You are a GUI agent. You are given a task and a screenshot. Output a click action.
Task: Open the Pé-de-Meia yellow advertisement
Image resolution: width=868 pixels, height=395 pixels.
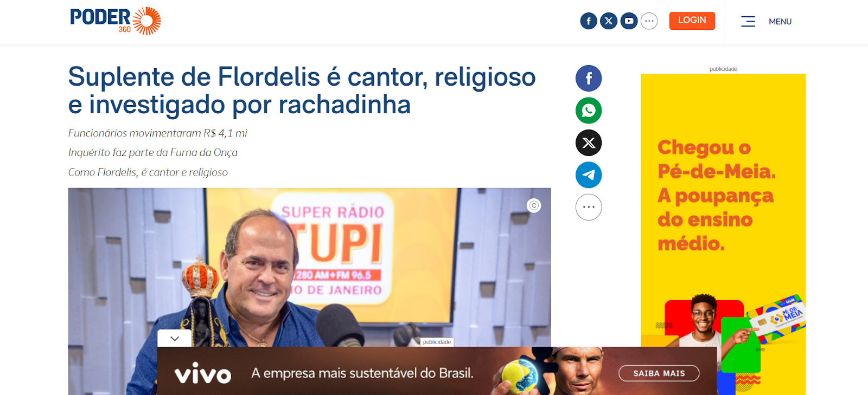point(723,234)
